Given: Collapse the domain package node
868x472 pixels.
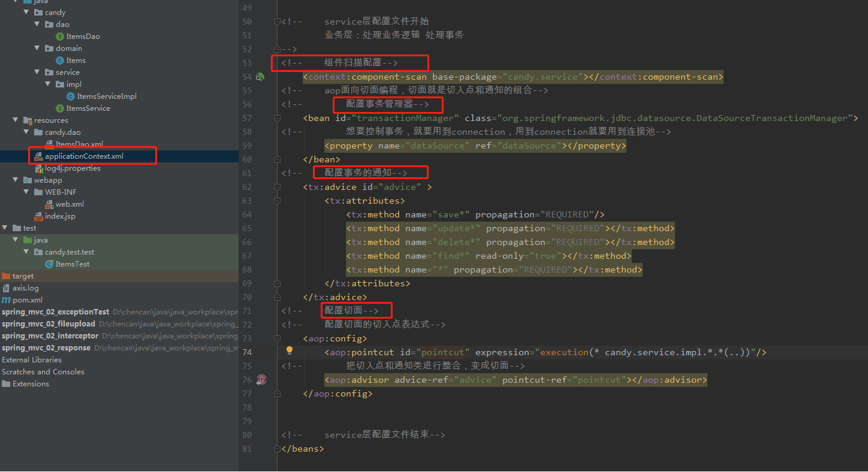Looking at the screenshot, I should [x=37, y=49].
